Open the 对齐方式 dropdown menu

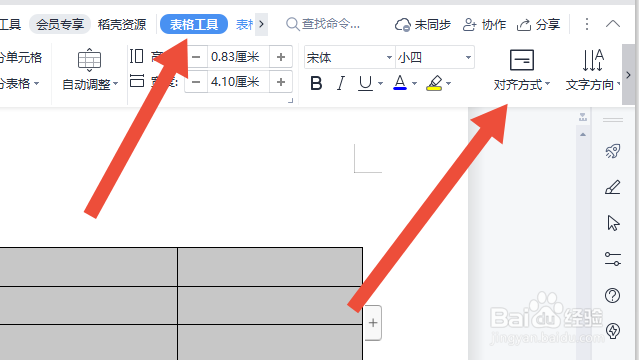(522, 85)
